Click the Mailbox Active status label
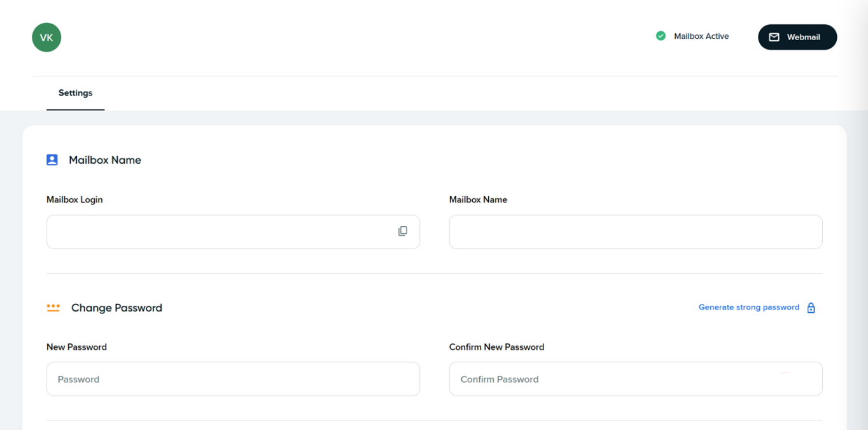Image resolution: width=868 pixels, height=430 pixels. tap(701, 36)
